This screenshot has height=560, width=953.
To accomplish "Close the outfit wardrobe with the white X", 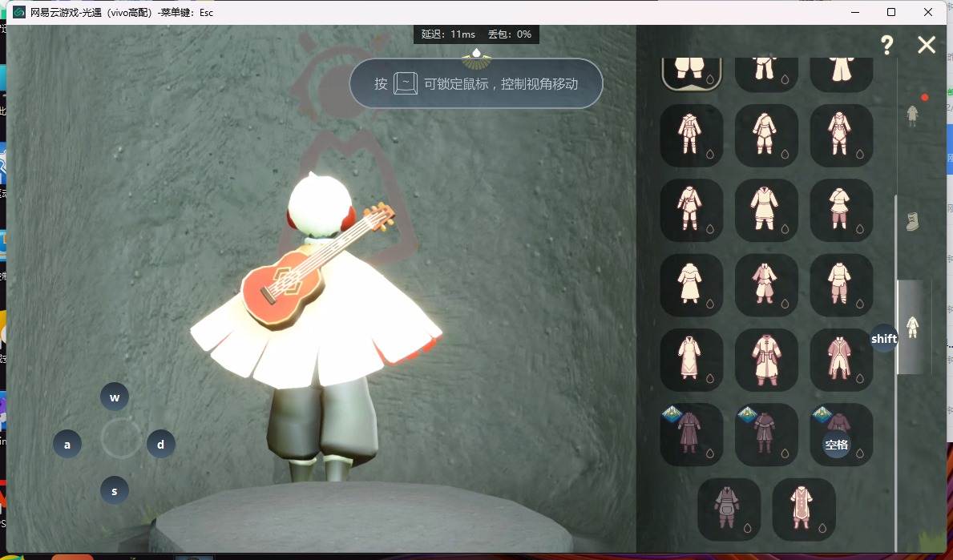I will pos(927,44).
